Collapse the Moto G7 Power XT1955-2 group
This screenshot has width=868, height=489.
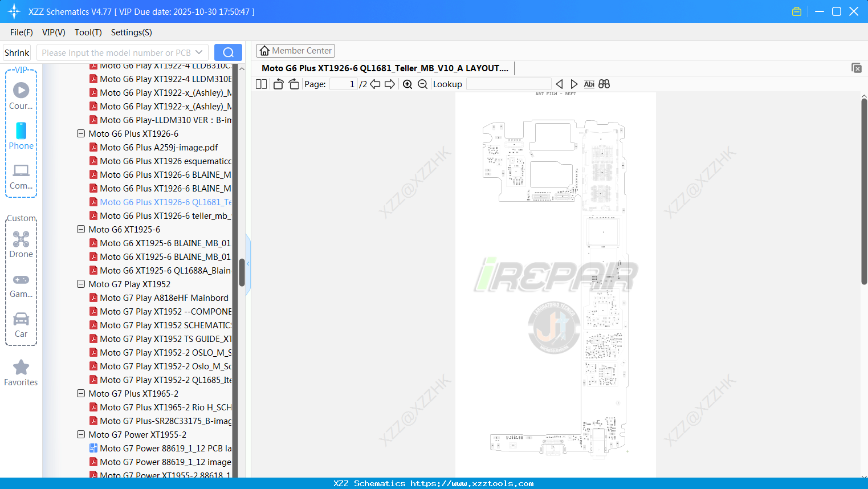tap(81, 434)
